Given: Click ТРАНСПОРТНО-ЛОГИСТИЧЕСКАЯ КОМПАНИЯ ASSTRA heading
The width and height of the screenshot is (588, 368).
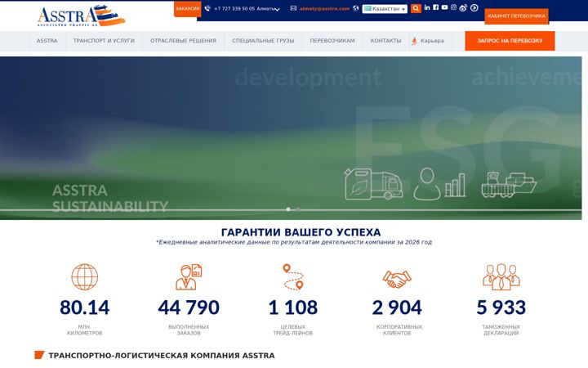Looking at the screenshot, I should (162, 355).
